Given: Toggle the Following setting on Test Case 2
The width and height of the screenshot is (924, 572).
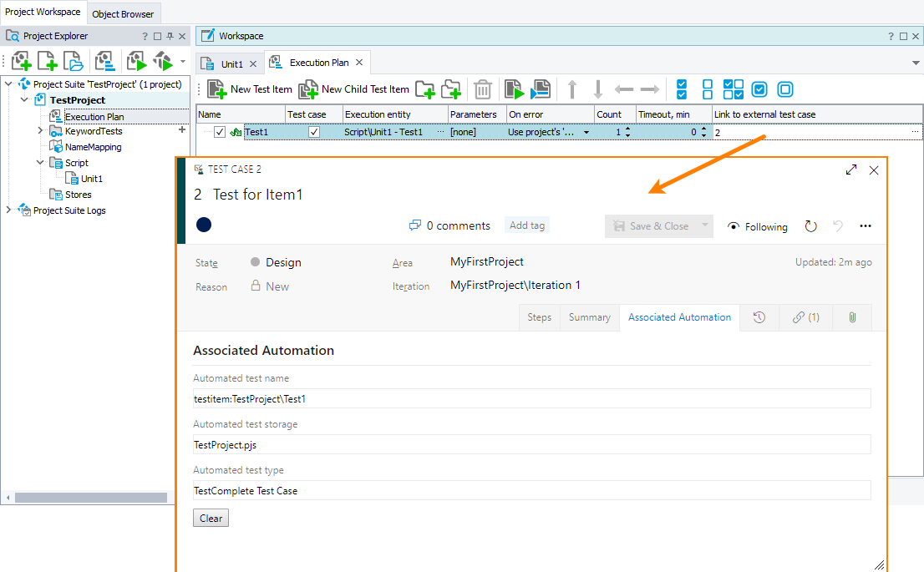Looking at the screenshot, I should [757, 226].
